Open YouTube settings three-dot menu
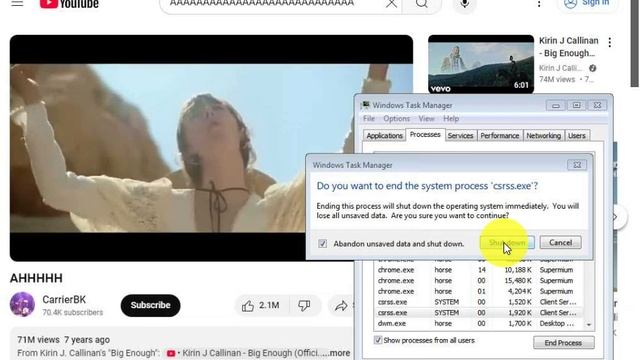640x360 pixels. (x=539, y=4)
